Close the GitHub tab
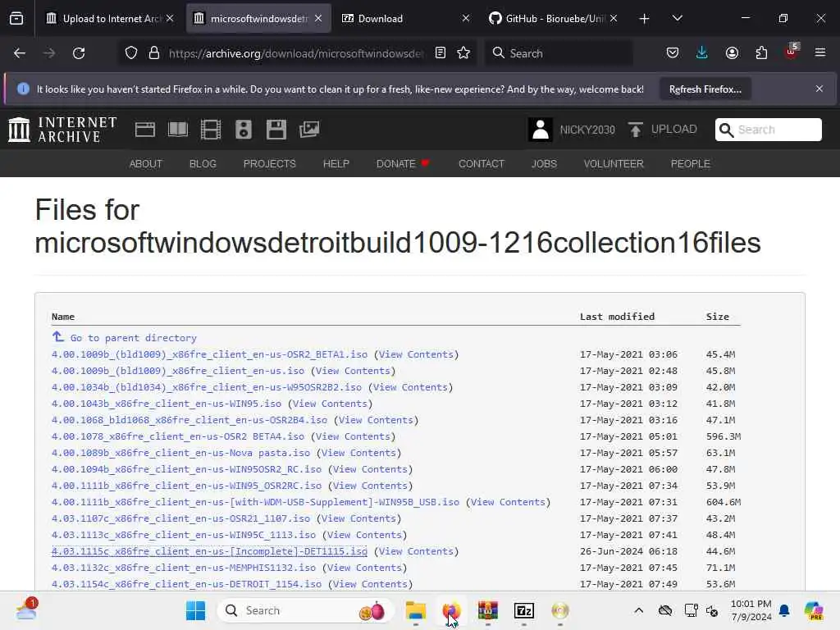Screen dimensions: 840x630 pos(614,18)
